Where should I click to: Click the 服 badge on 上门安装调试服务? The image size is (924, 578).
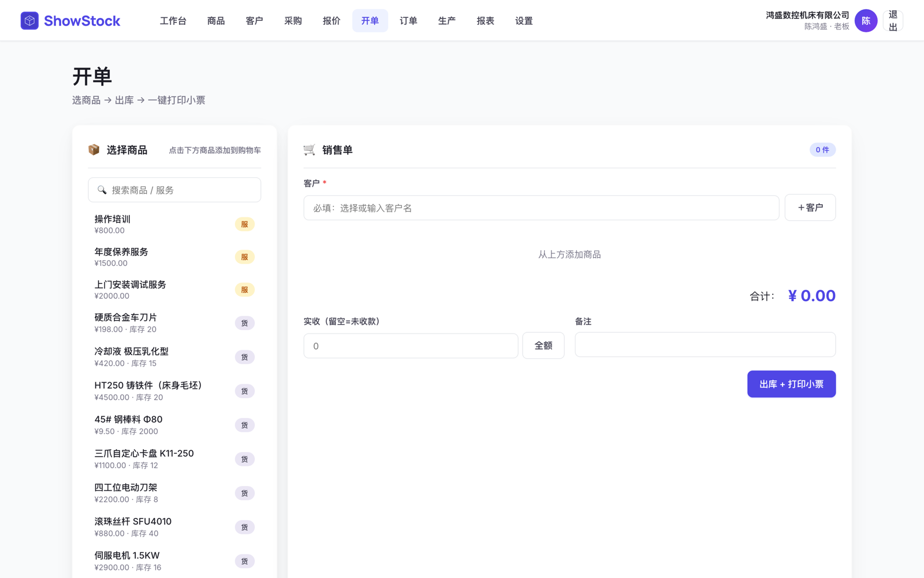[x=245, y=290]
